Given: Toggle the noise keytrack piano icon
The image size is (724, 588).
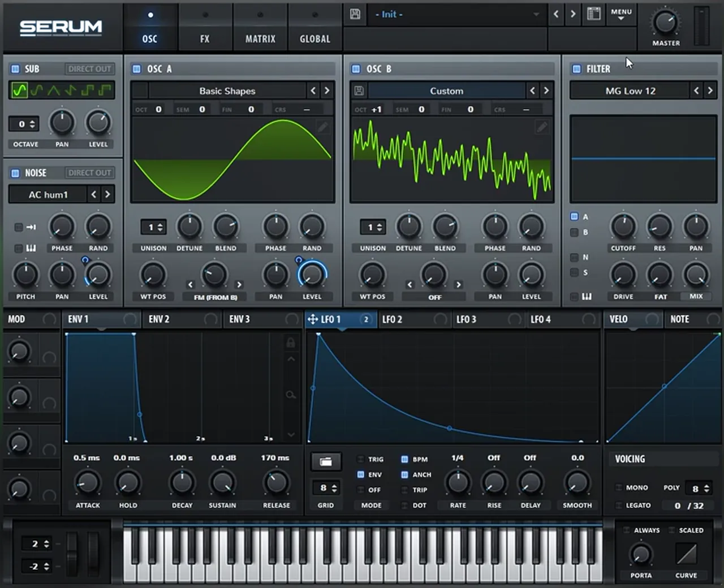Looking at the screenshot, I should point(31,248).
